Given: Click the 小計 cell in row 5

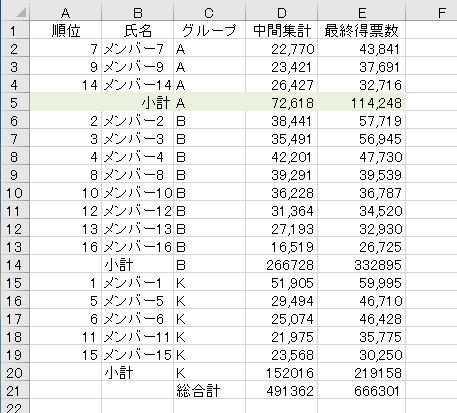Looking at the screenshot, I should coord(137,103).
